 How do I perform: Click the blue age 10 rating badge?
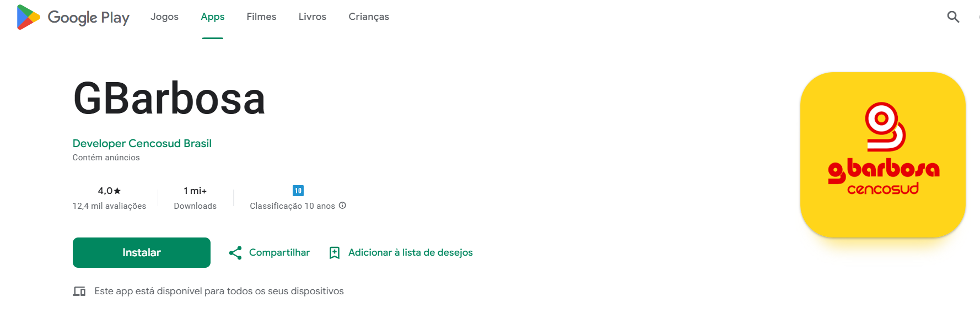pyautogui.click(x=298, y=191)
